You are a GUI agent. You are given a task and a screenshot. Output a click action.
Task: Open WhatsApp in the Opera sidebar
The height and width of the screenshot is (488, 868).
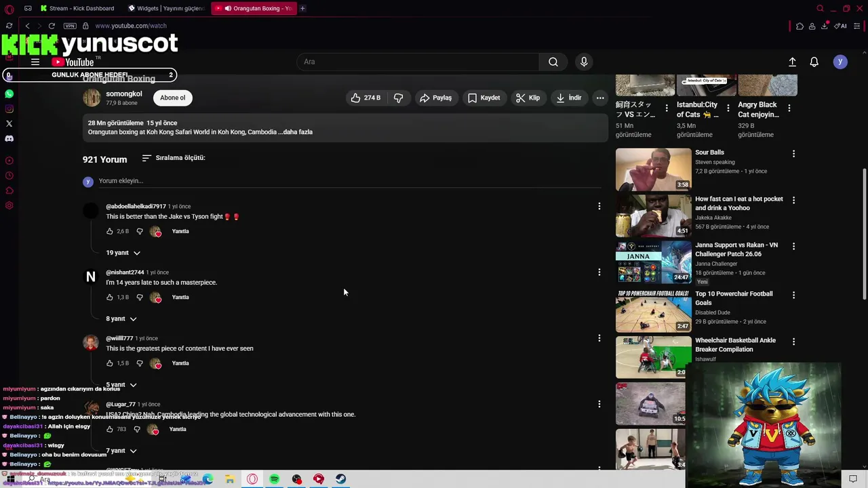[x=9, y=94]
